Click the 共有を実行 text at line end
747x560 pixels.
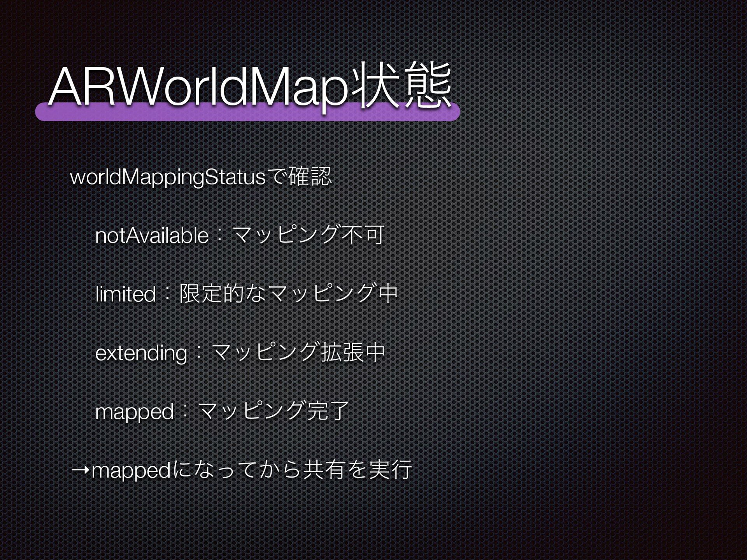coord(357,470)
